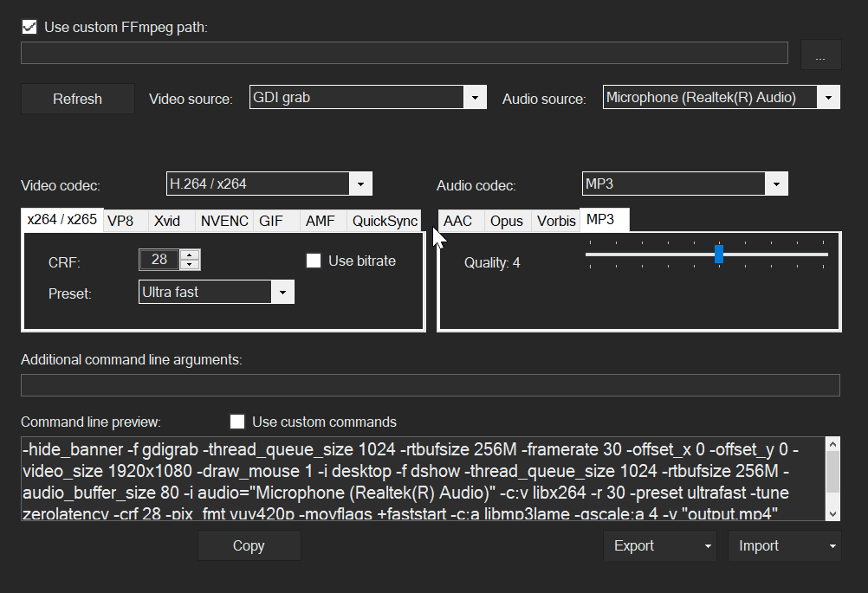Open the Video source dropdown
868x593 pixels.
pyautogui.click(x=475, y=97)
